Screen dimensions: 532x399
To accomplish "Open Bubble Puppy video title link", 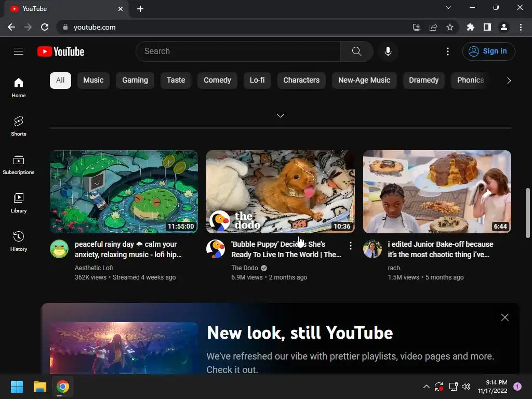I will [x=286, y=249].
